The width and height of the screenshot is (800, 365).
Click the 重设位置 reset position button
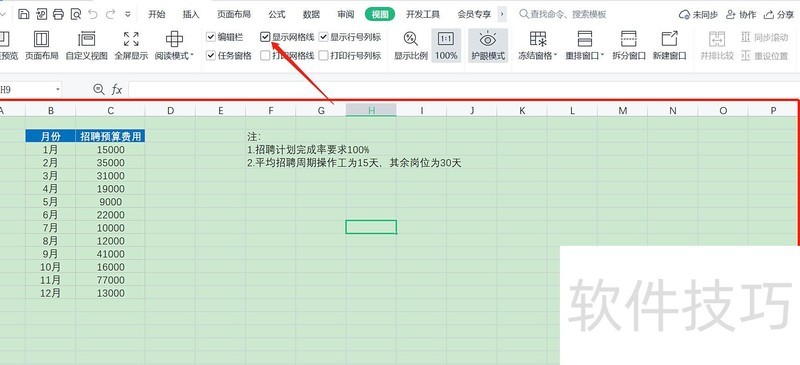(764, 56)
